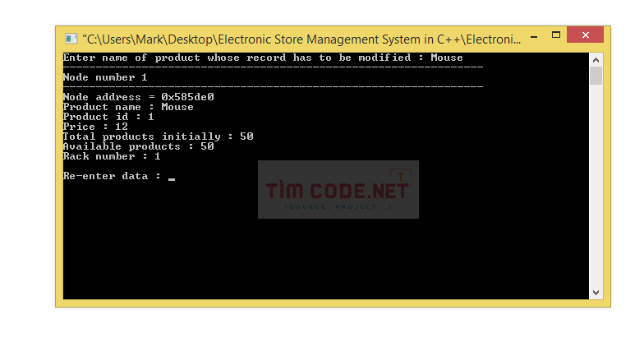
Task: Click the 'Enter name of product' prompt line
Action: point(263,58)
